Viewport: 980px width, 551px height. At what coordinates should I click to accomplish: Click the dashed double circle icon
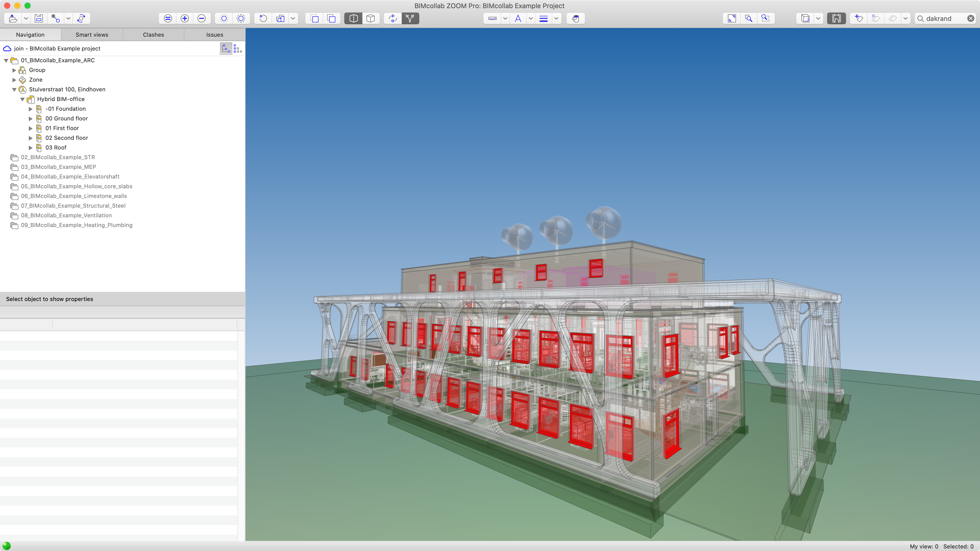[241, 18]
